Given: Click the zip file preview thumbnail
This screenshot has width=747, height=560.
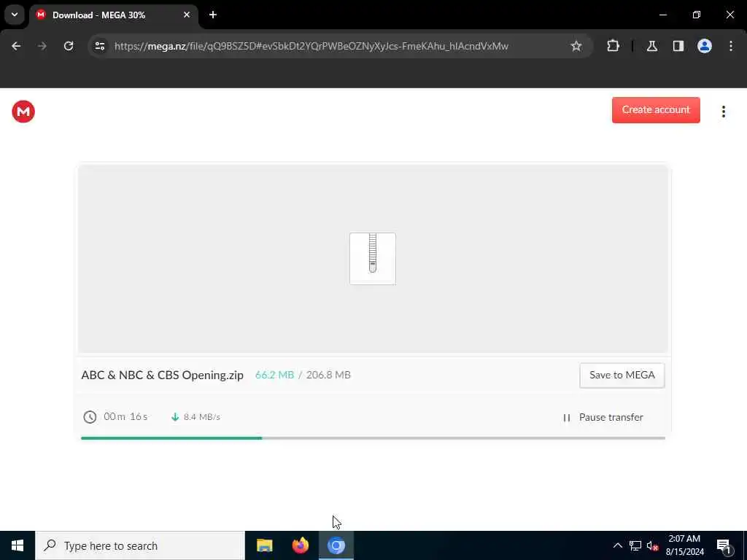Looking at the screenshot, I should [373, 259].
